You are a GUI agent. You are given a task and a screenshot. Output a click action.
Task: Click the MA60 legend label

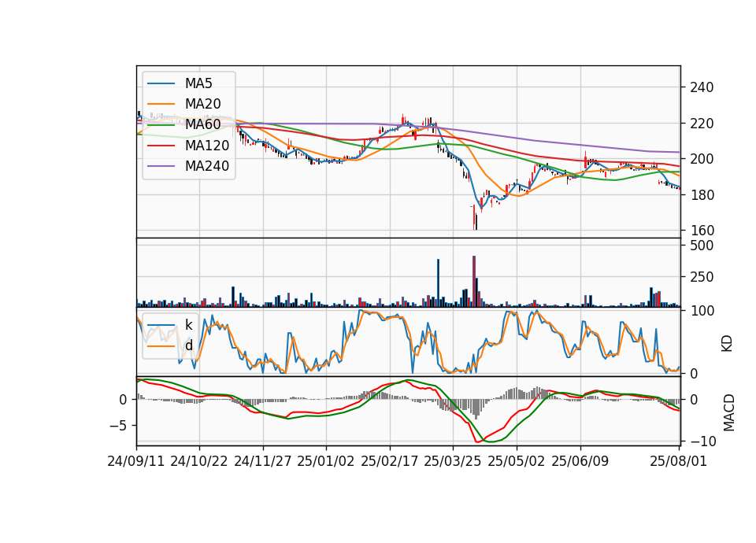202,124
